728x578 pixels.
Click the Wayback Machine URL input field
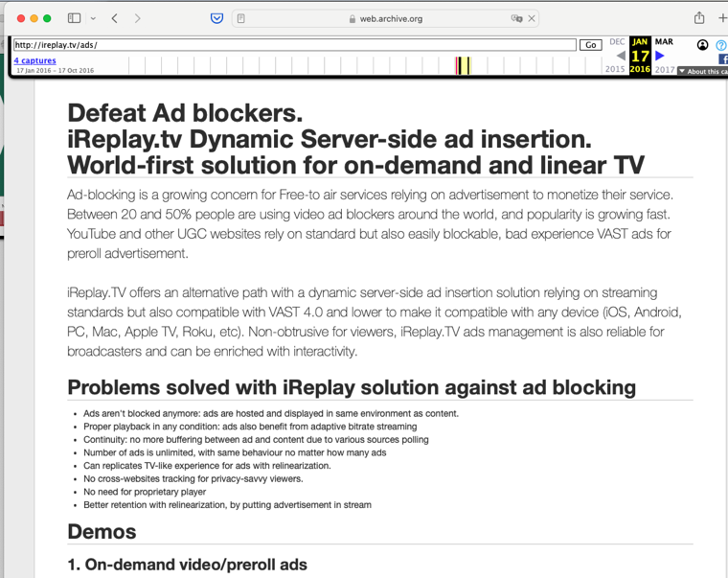click(295, 45)
